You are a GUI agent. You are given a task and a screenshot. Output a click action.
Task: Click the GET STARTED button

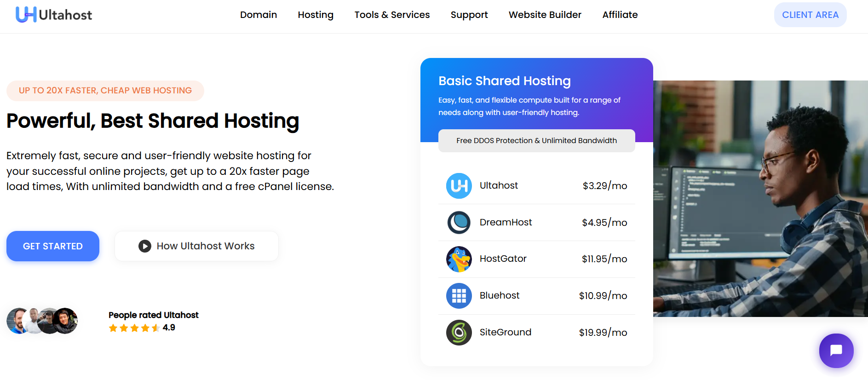[x=53, y=246]
